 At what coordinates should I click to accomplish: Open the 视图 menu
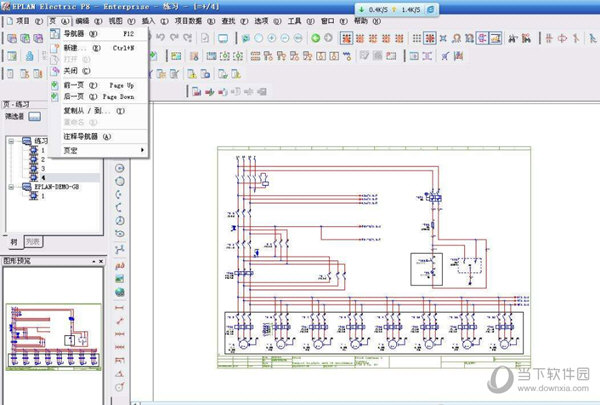click(x=122, y=21)
